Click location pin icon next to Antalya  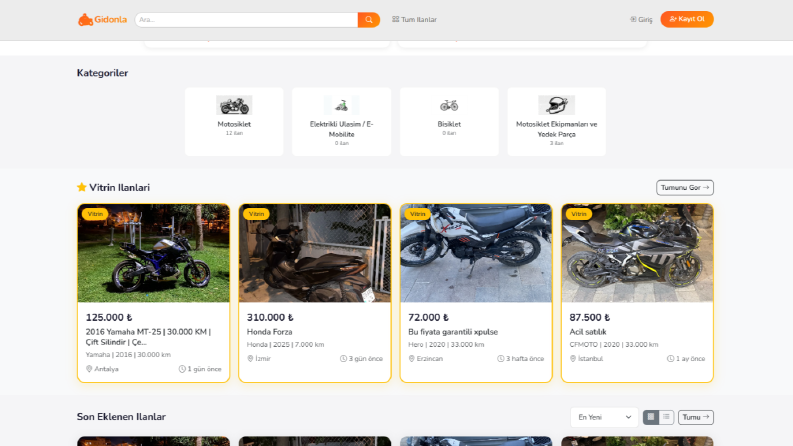89,369
